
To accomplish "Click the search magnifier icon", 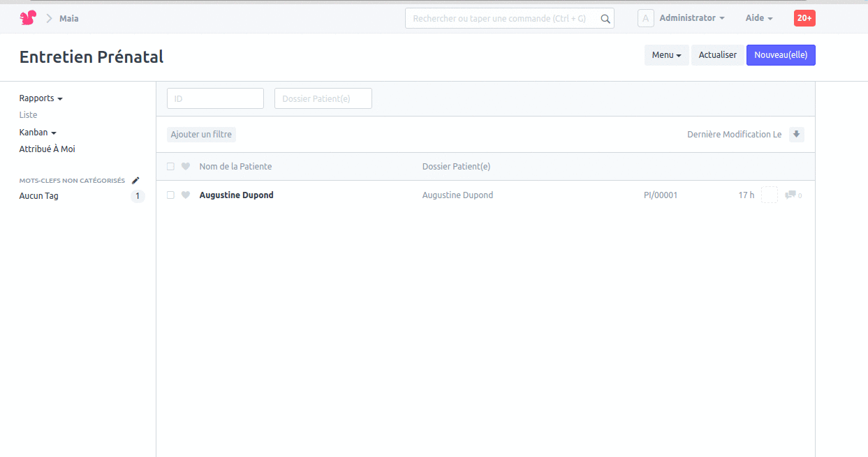I will tap(605, 19).
